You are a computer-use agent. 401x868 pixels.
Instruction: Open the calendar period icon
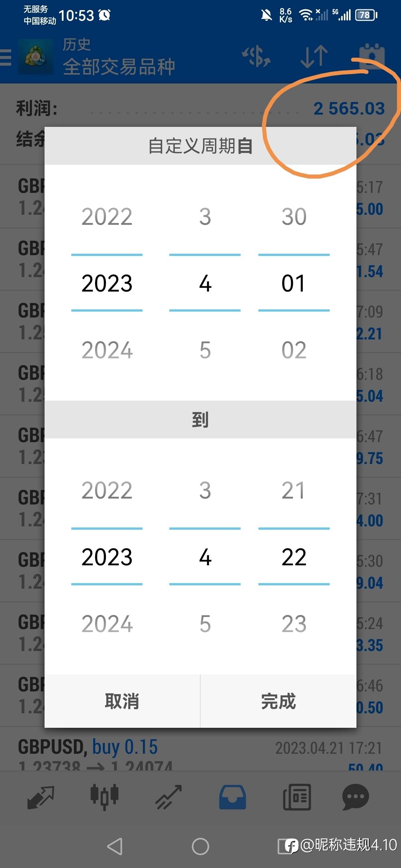(372, 57)
